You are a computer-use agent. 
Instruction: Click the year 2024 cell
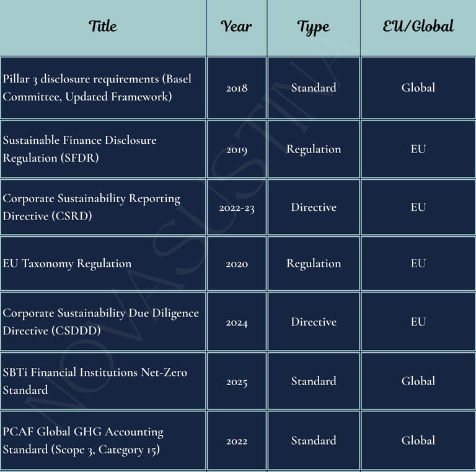click(x=237, y=323)
